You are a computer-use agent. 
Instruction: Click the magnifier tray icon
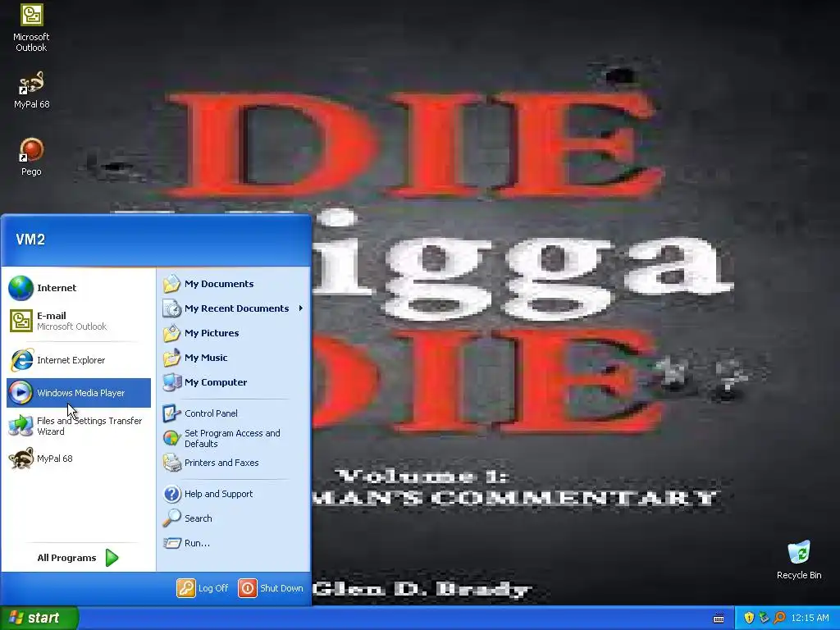pos(779,619)
